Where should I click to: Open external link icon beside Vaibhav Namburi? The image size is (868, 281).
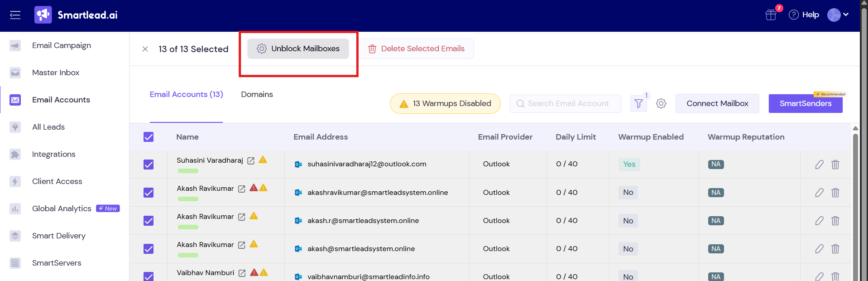(x=242, y=273)
